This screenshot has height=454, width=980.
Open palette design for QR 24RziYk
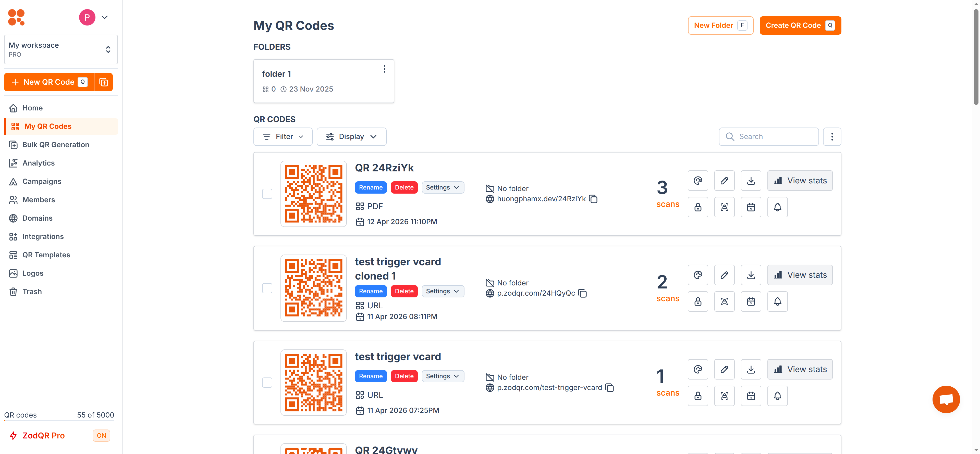point(698,181)
